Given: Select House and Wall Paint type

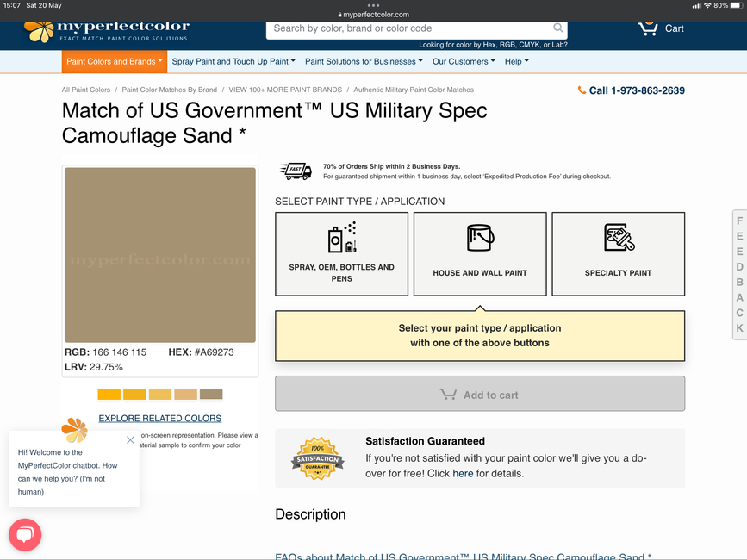Looking at the screenshot, I should (480, 254).
